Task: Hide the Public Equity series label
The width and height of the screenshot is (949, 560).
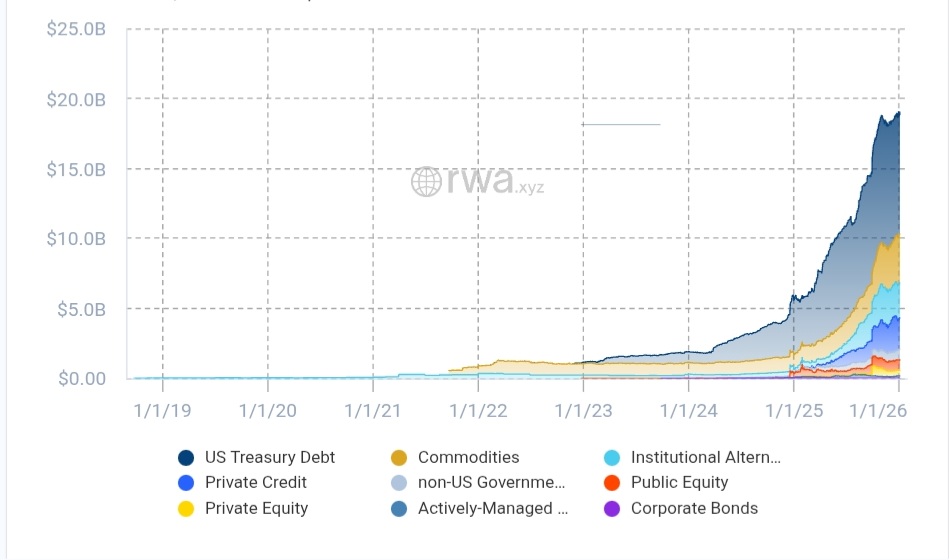Action: [x=679, y=483]
